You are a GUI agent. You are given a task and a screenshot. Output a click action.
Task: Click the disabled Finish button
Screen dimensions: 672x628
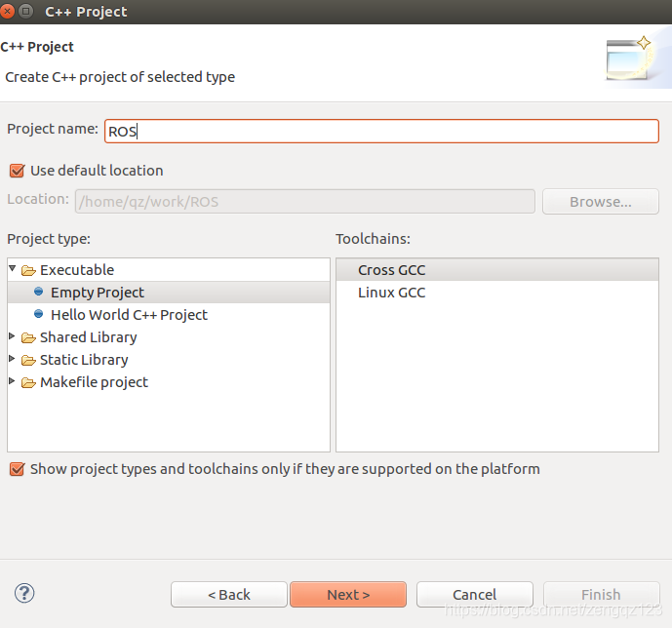601,595
